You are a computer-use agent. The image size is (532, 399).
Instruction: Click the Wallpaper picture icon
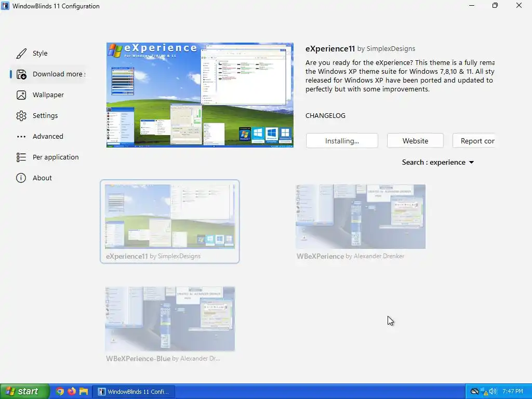coord(21,95)
